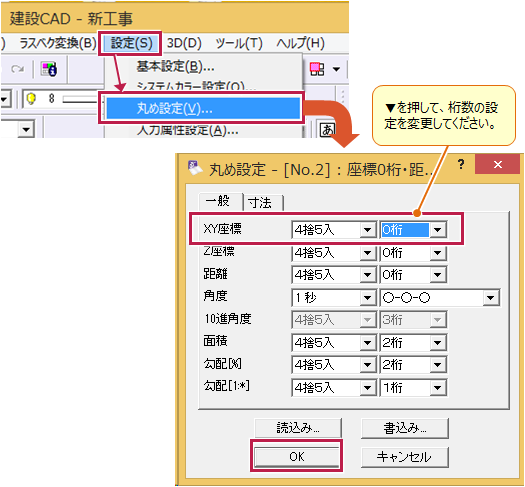Viewport: 525px width, 487px height.
Task: Open the 設定(S) menu
Action: [131, 43]
